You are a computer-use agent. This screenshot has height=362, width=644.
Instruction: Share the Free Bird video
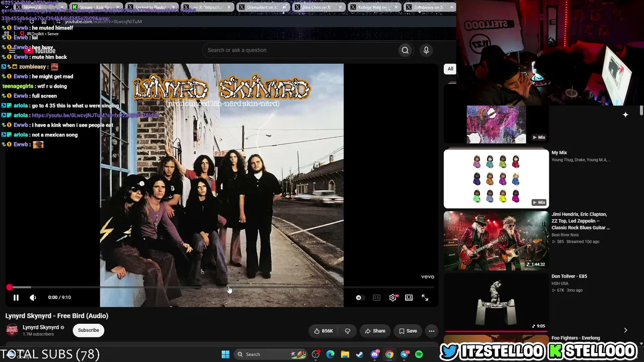(x=375, y=331)
